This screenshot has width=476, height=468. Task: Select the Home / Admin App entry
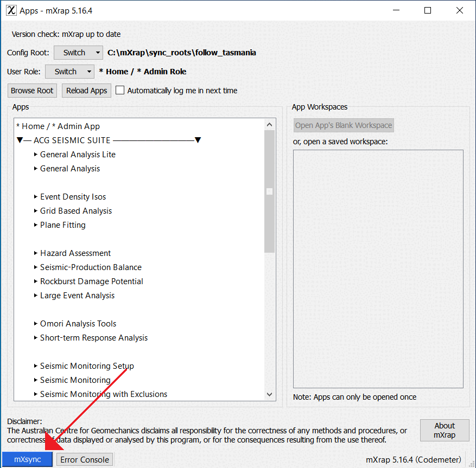58,126
